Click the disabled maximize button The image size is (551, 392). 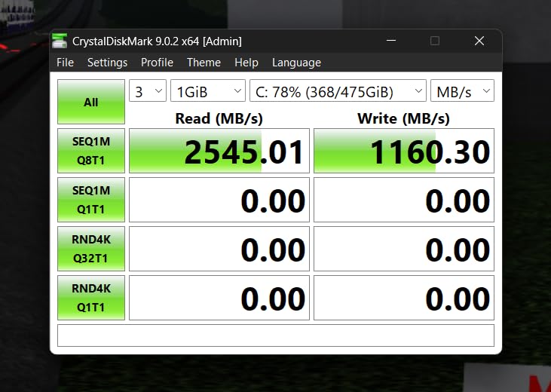(435, 41)
